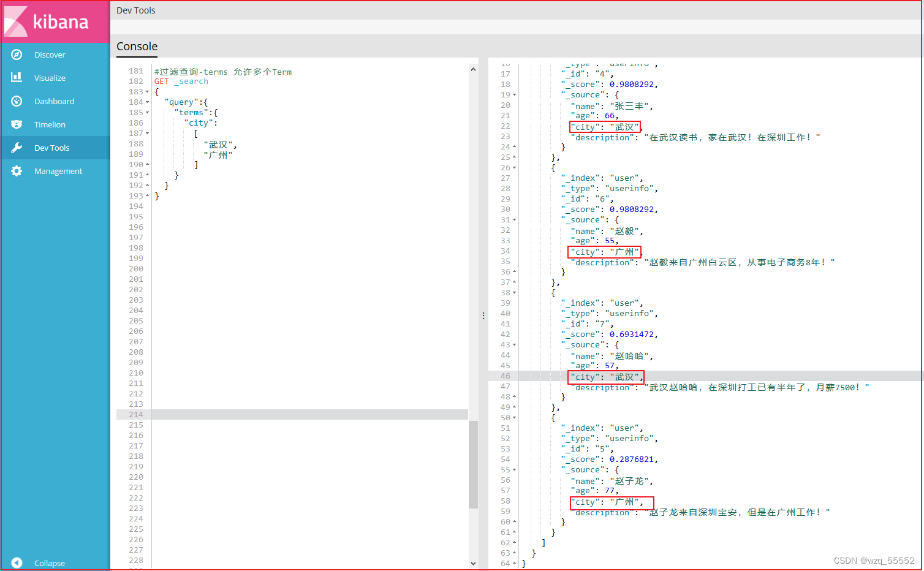Click the pane splitter handle dots
The image size is (924, 571).
click(x=483, y=316)
